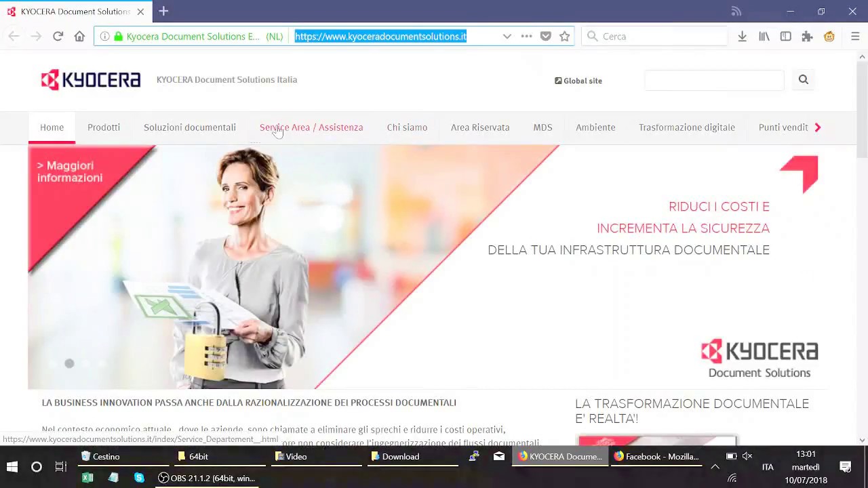This screenshot has height=488, width=868.
Task: Click the KYOCERA Document Solutions banner logo
Action: coord(759,359)
